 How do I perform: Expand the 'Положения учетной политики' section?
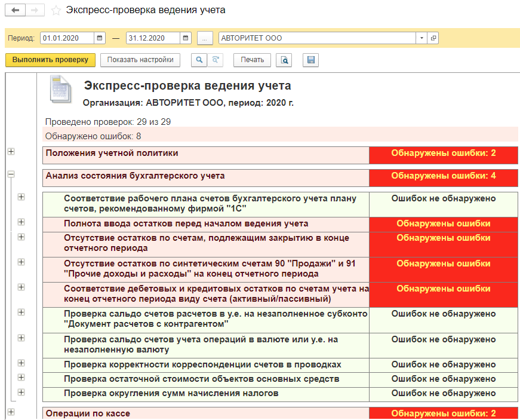11,152
